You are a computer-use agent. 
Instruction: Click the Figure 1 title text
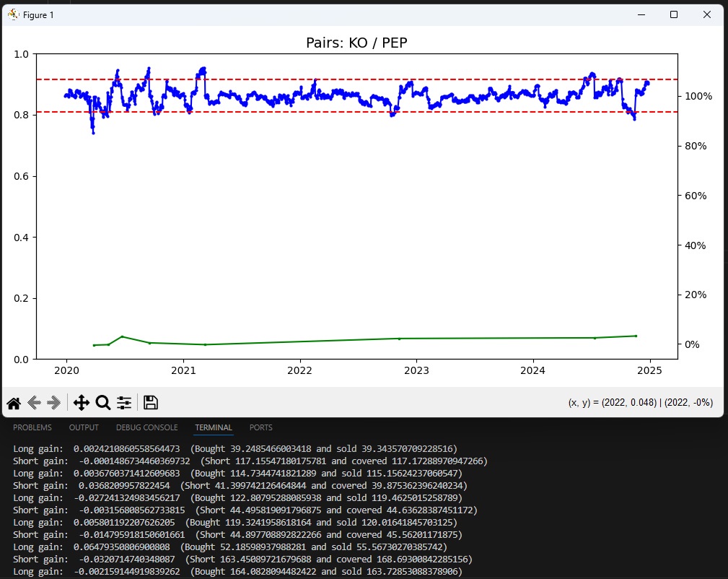pos(38,15)
